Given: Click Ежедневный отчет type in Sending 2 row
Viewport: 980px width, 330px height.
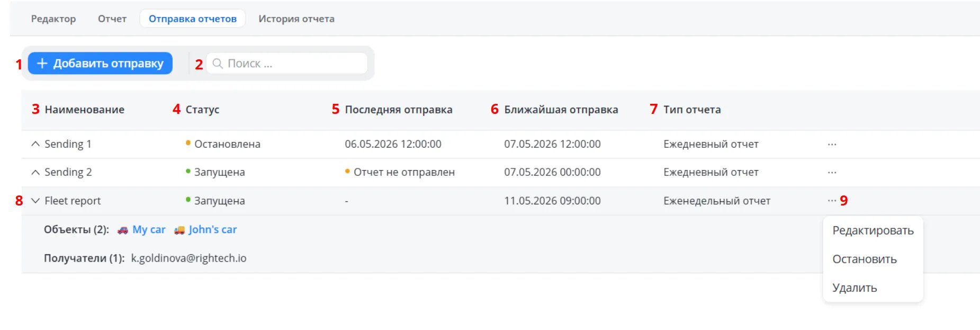Looking at the screenshot, I should (x=711, y=172).
